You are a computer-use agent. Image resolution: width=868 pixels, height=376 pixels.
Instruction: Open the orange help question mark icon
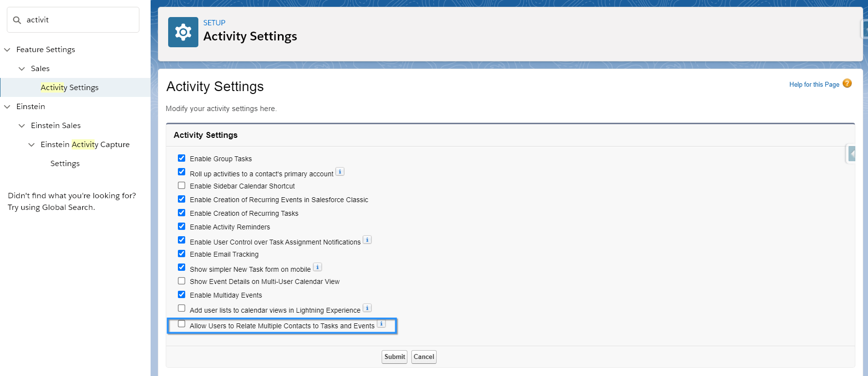coord(847,83)
